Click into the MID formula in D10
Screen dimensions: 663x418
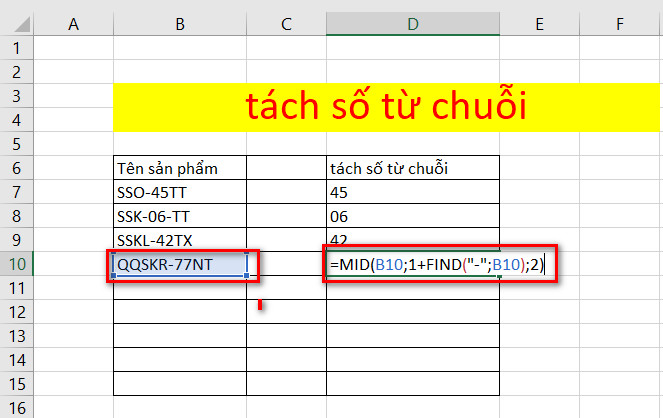(438, 265)
